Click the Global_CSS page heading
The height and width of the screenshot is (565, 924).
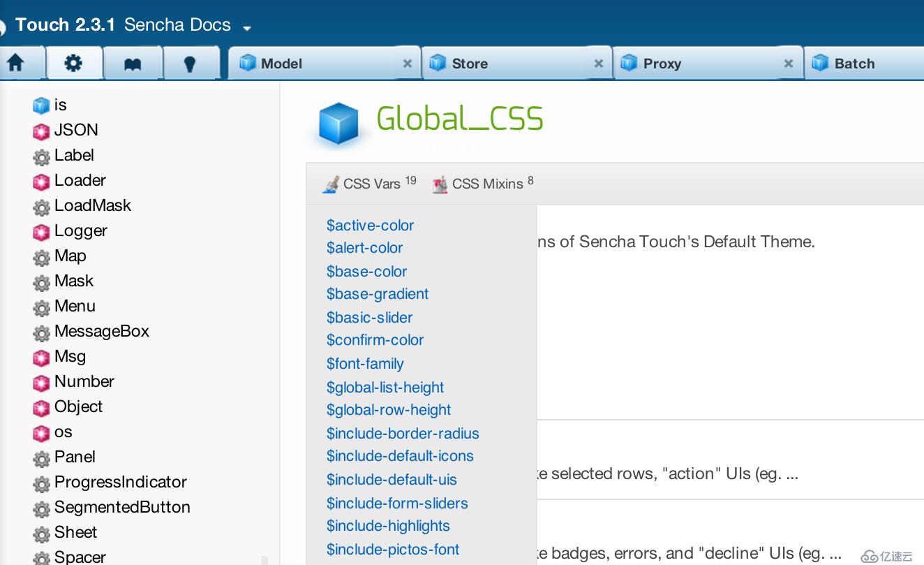tap(460, 119)
